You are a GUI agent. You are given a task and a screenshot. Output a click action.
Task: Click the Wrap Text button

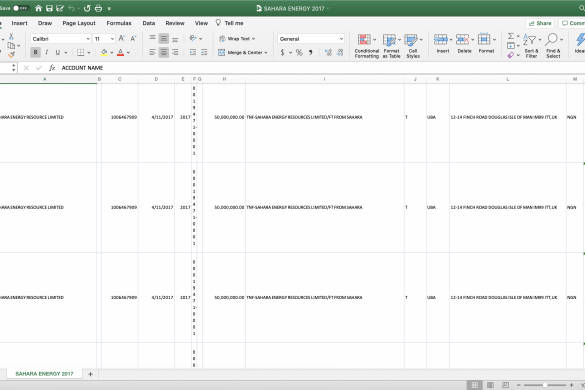(237, 39)
